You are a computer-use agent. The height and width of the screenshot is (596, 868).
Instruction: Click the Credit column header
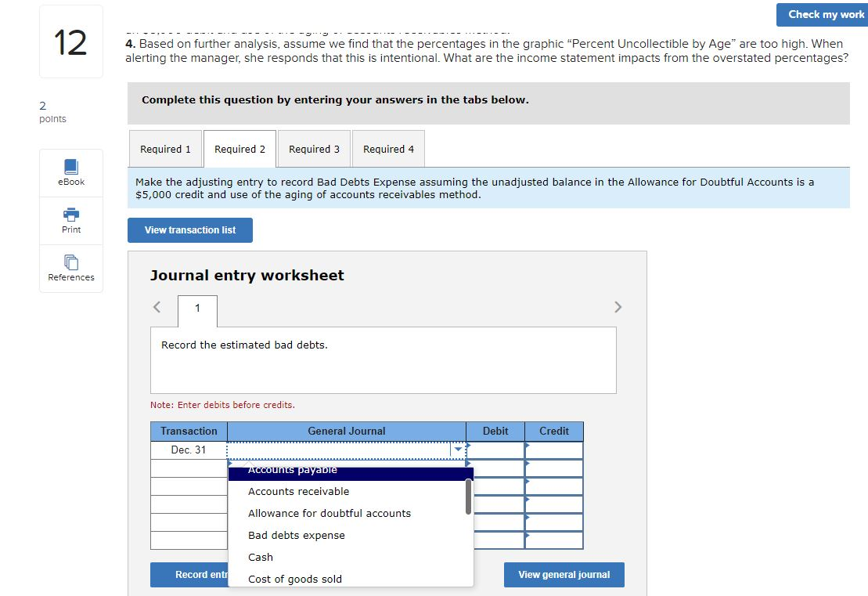coord(554,431)
